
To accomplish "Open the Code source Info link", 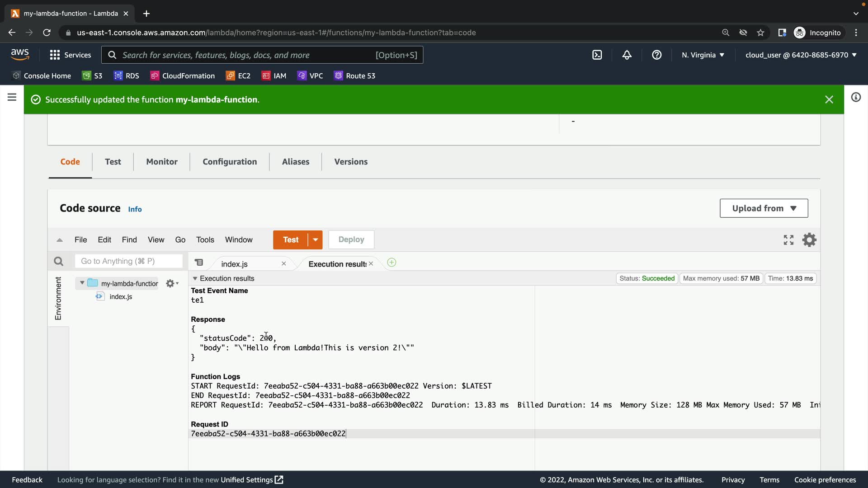I will click(x=135, y=209).
